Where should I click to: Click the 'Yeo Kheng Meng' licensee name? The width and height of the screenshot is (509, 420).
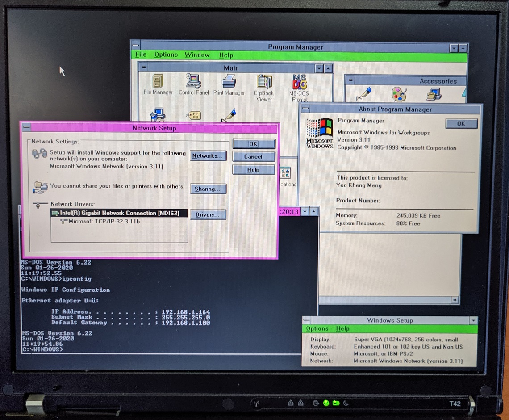pos(359,185)
